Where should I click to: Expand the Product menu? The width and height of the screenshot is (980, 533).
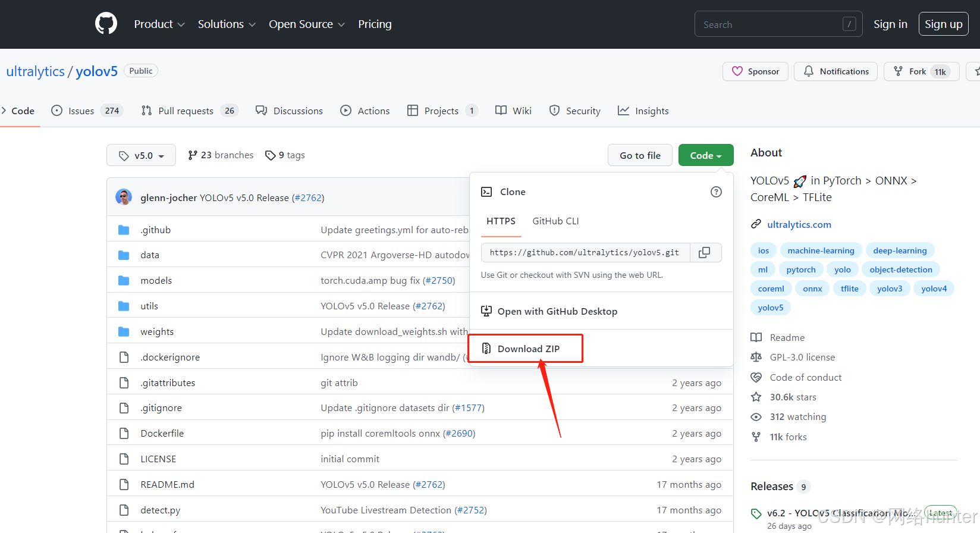pyautogui.click(x=159, y=24)
